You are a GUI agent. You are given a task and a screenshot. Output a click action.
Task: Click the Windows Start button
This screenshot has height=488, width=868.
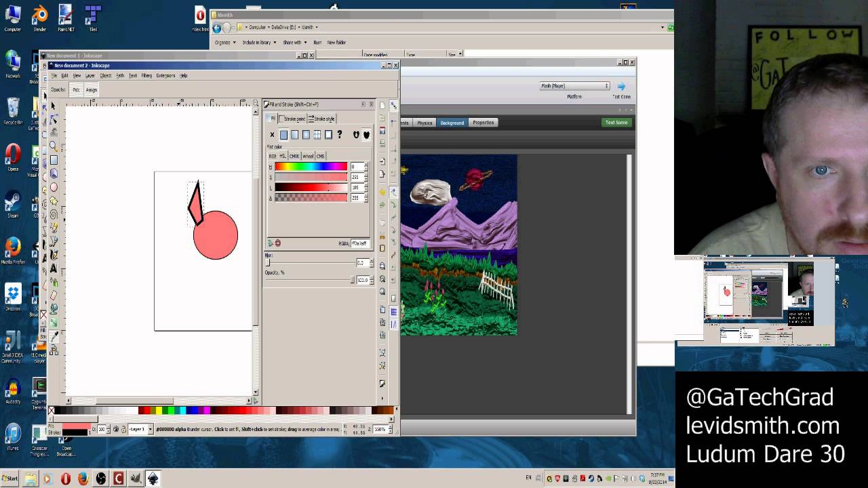pyautogui.click(x=10, y=479)
